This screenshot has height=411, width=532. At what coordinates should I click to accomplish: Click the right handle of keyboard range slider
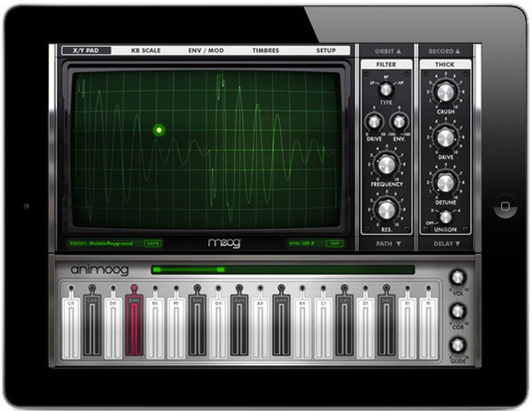coord(221,270)
